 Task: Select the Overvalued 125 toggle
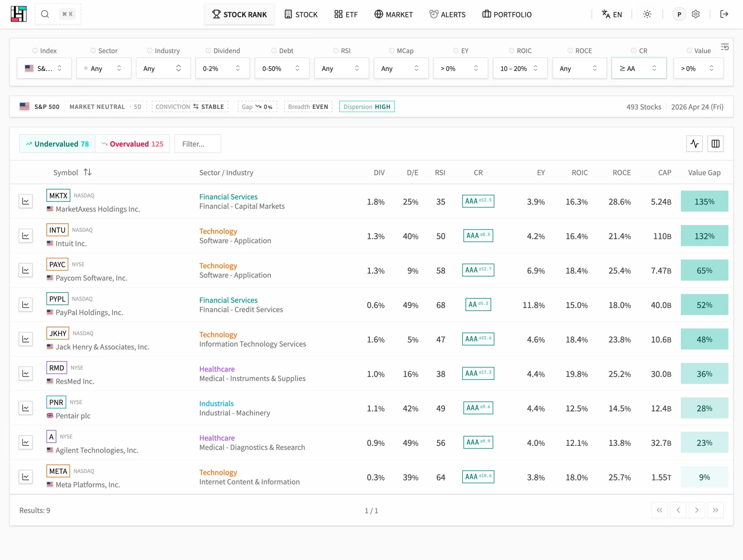[133, 144]
